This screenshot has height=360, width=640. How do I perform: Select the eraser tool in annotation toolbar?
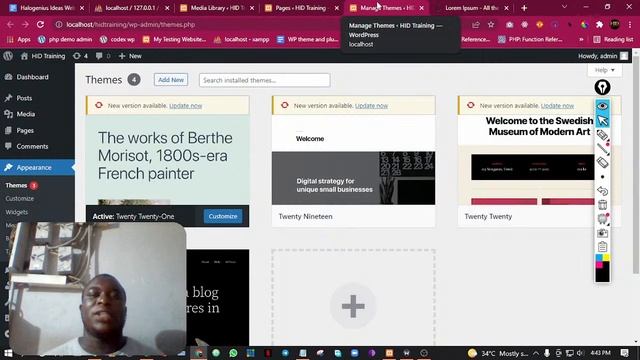(602, 163)
